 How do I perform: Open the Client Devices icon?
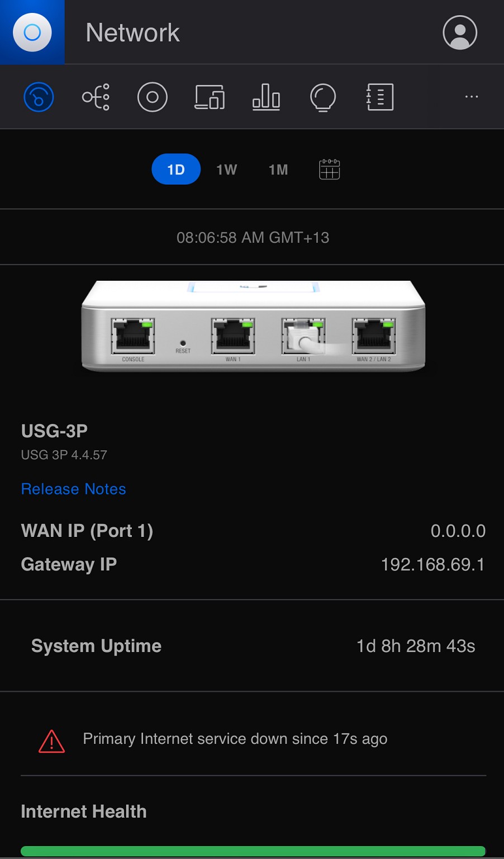click(210, 97)
